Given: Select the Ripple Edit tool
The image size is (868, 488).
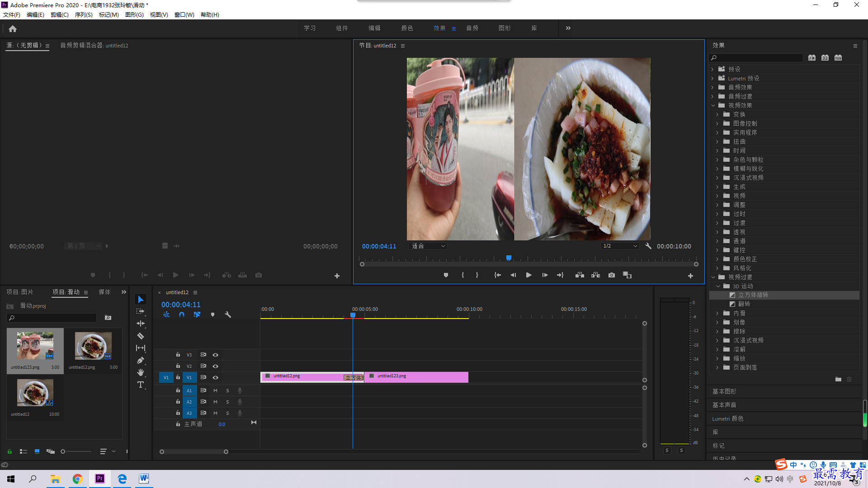Looking at the screenshot, I should (141, 324).
